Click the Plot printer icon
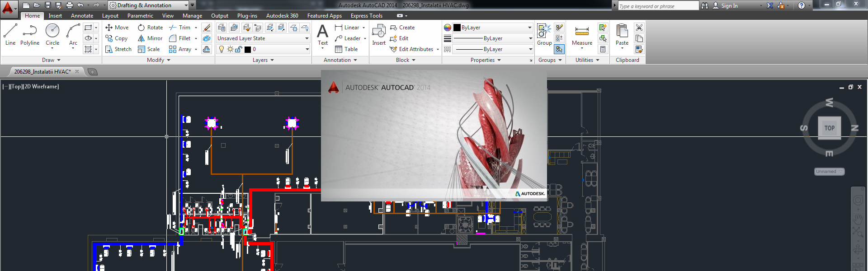This screenshot has height=271, width=868. coord(70,5)
